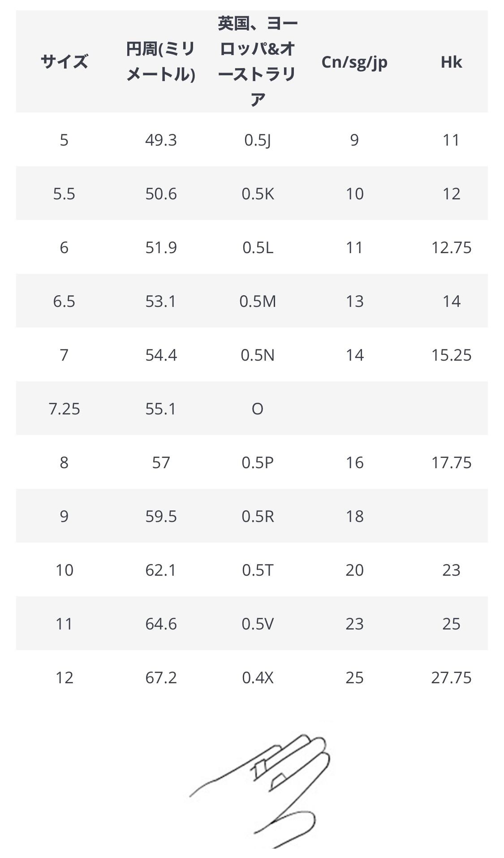Click the O value in UK column
This screenshot has width=504, height=858.
(x=258, y=409)
